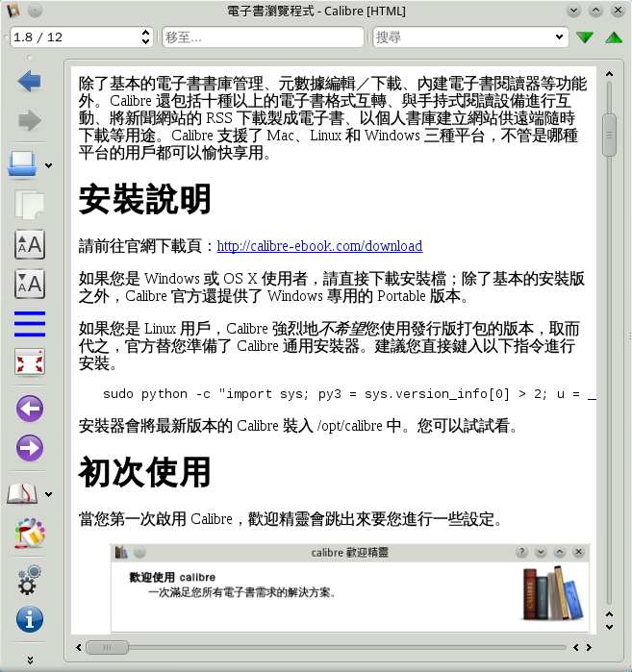Image resolution: width=632 pixels, height=672 pixels.
Task: Click horizontal scrollbar right arrow
Action: [x=589, y=647]
